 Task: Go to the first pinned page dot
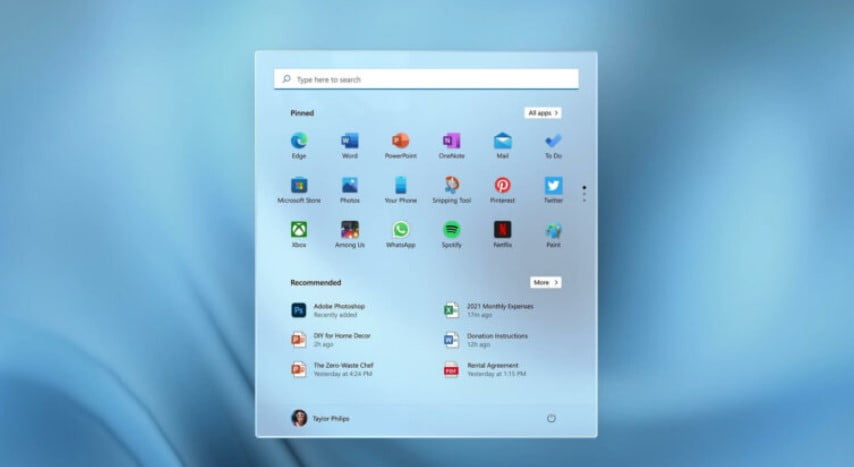pyautogui.click(x=584, y=187)
